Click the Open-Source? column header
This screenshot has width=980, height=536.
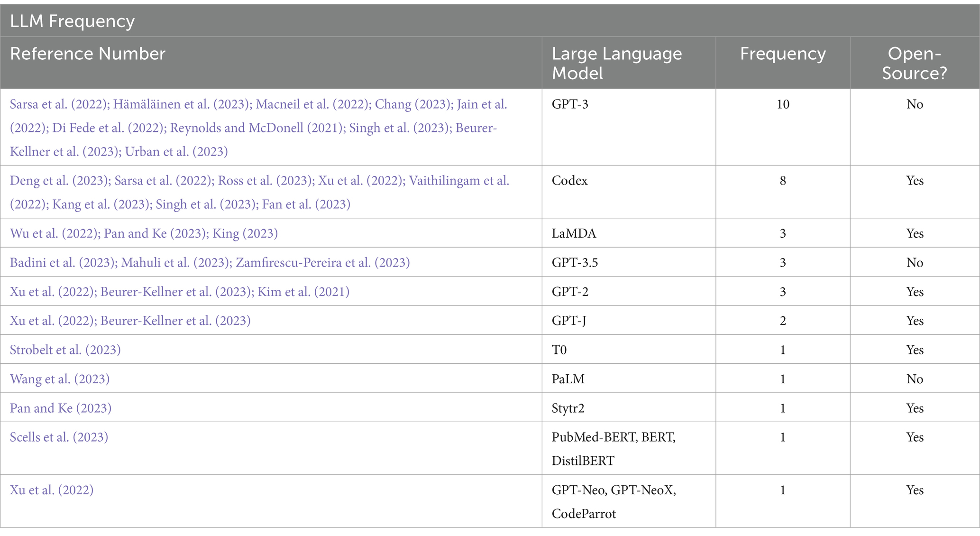click(x=915, y=64)
